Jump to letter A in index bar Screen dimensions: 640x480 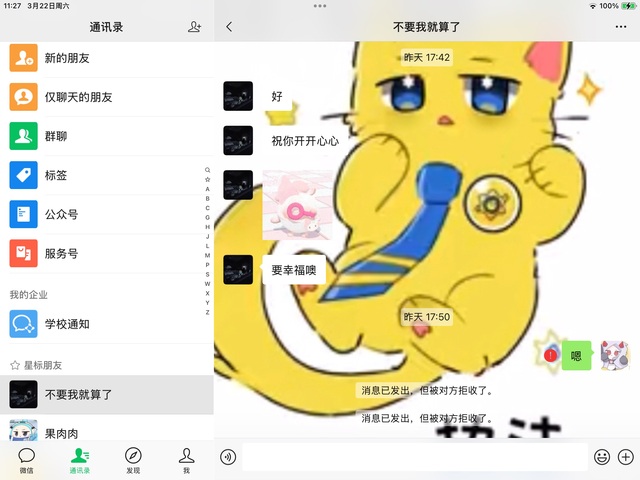pyautogui.click(x=207, y=189)
